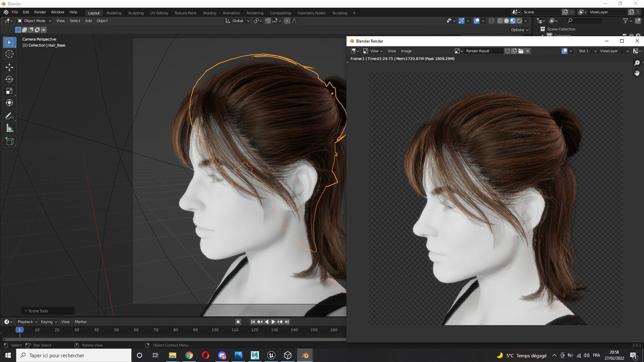The image size is (644, 362).
Task: Open the Windows Start menu
Action: pyautogui.click(x=8, y=355)
